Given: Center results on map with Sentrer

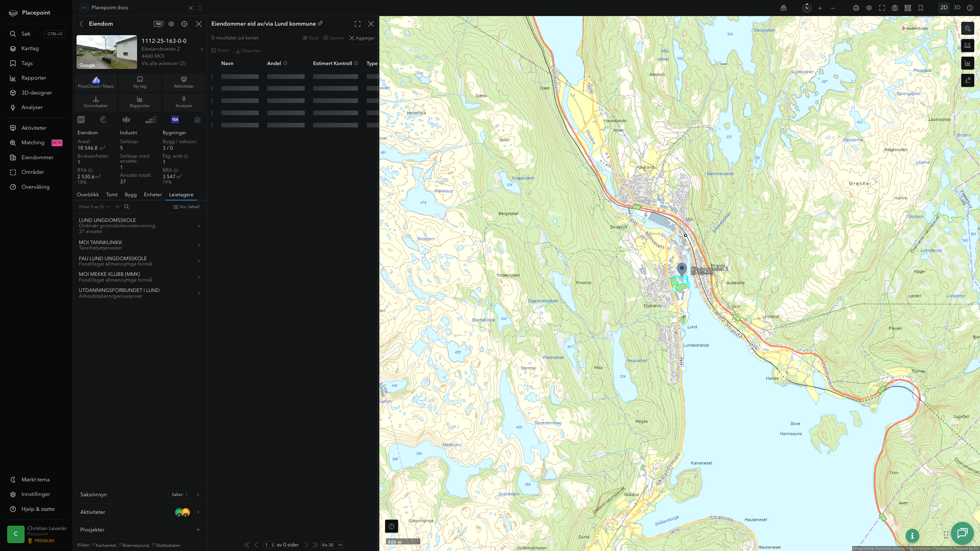Looking at the screenshot, I should pyautogui.click(x=333, y=38).
